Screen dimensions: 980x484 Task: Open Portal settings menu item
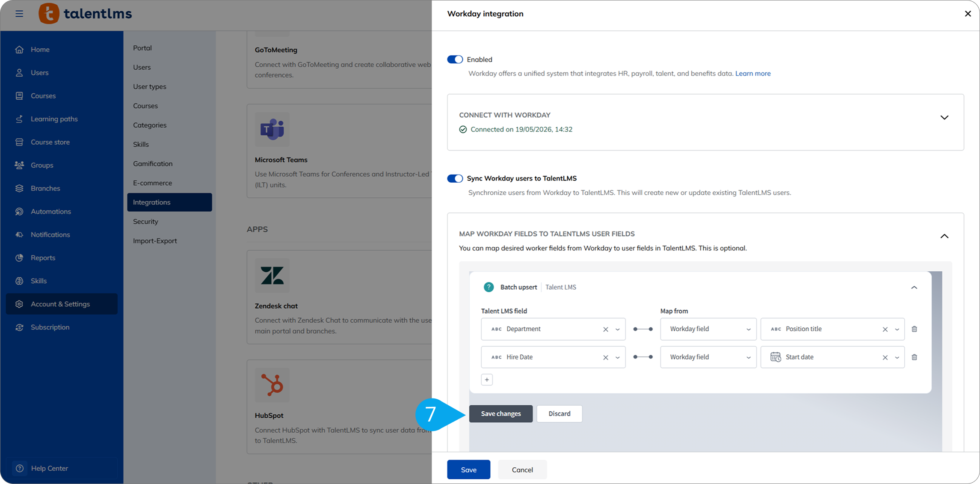tap(142, 48)
